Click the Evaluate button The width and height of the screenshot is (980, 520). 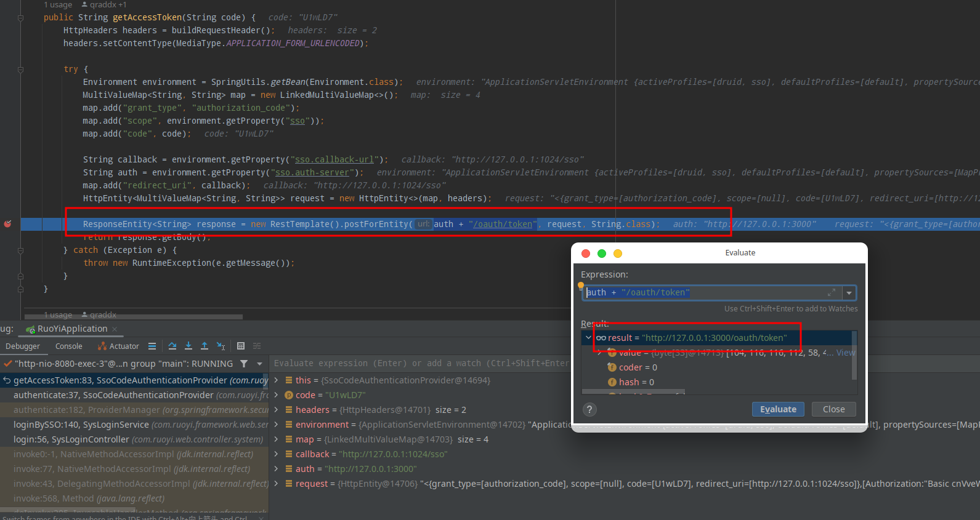[778, 409]
